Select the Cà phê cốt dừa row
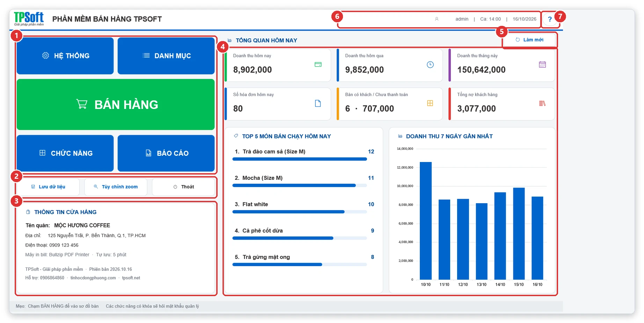The height and width of the screenshot is (323, 644). tap(303, 234)
